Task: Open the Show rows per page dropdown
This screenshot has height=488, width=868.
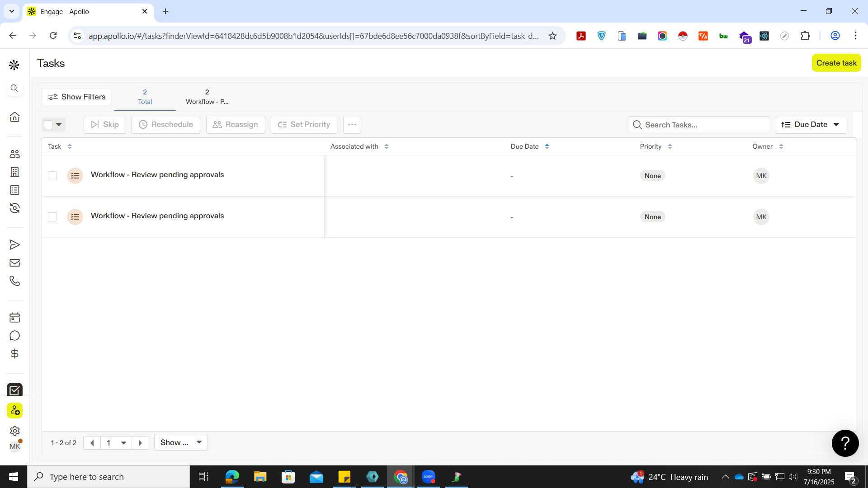Action: coord(181,442)
